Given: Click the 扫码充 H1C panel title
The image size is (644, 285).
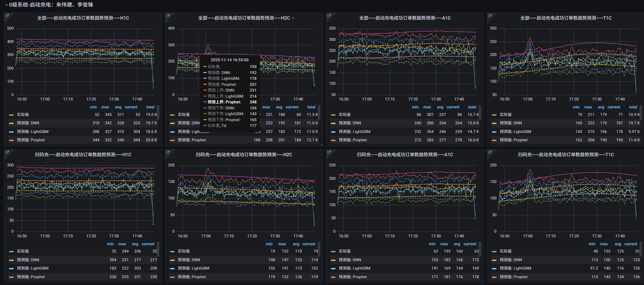Looking at the screenshot, I should pyautogui.click(x=83, y=155).
